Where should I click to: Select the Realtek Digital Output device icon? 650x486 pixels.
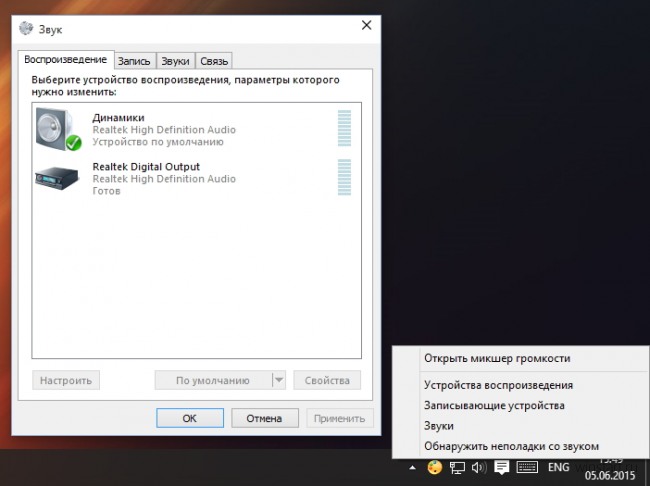tap(57, 178)
